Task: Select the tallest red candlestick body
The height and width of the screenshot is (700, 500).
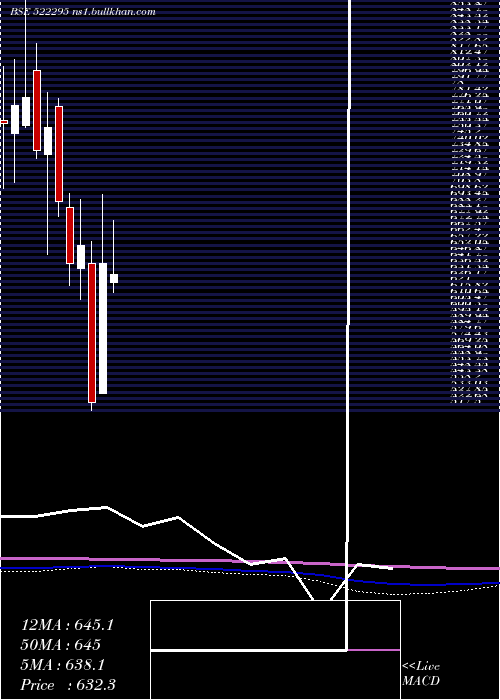Action: coord(92,333)
